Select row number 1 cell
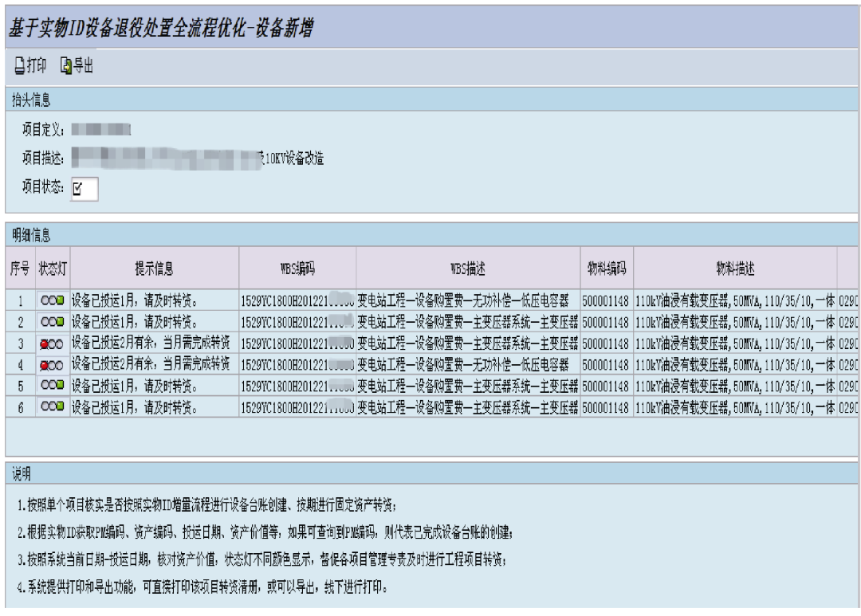861x616 pixels. (x=20, y=301)
